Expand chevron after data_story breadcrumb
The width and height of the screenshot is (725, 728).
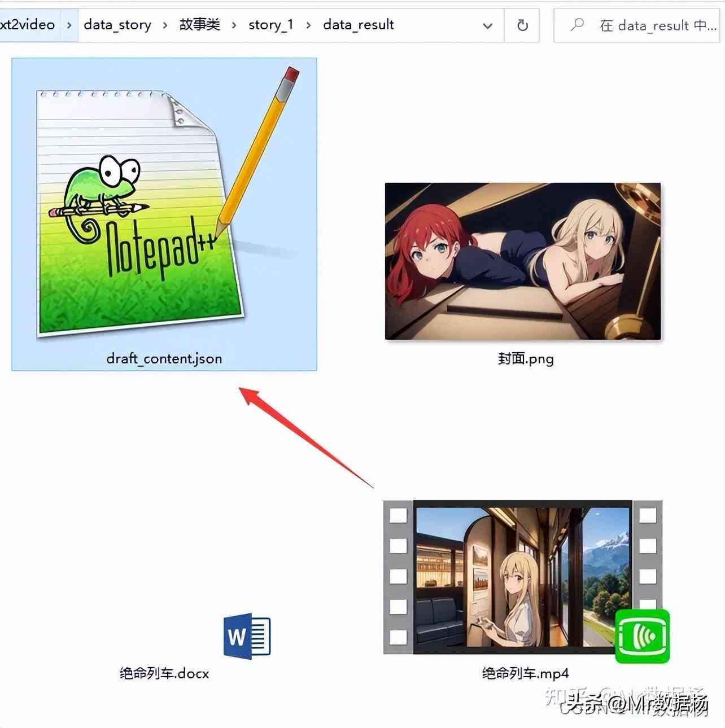[165, 25]
